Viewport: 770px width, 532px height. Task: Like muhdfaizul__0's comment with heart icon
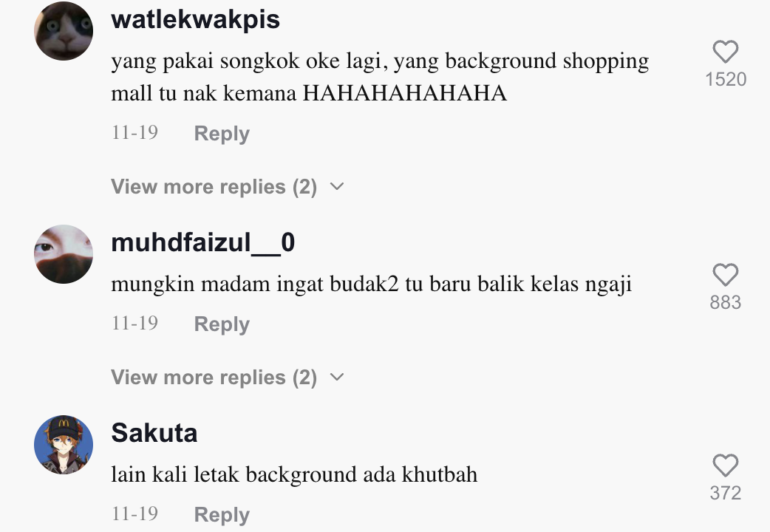[726, 274]
